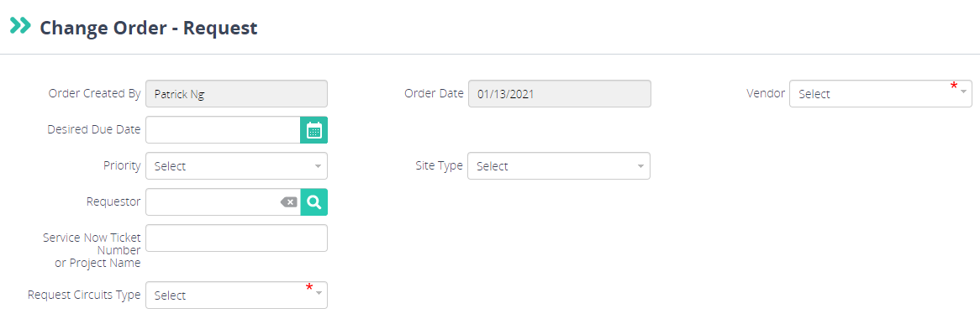The height and width of the screenshot is (319, 980).
Task: Click the Desired Due Date label
Action: (x=94, y=129)
